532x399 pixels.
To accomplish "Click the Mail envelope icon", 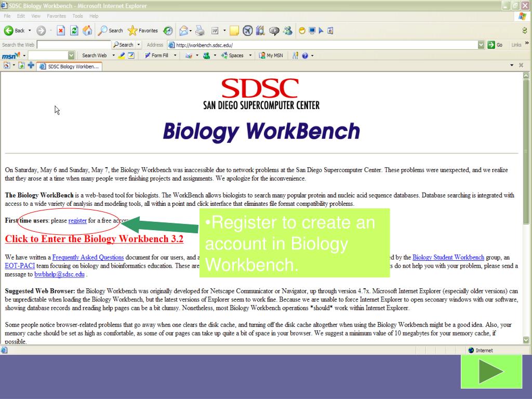I will (183, 31).
